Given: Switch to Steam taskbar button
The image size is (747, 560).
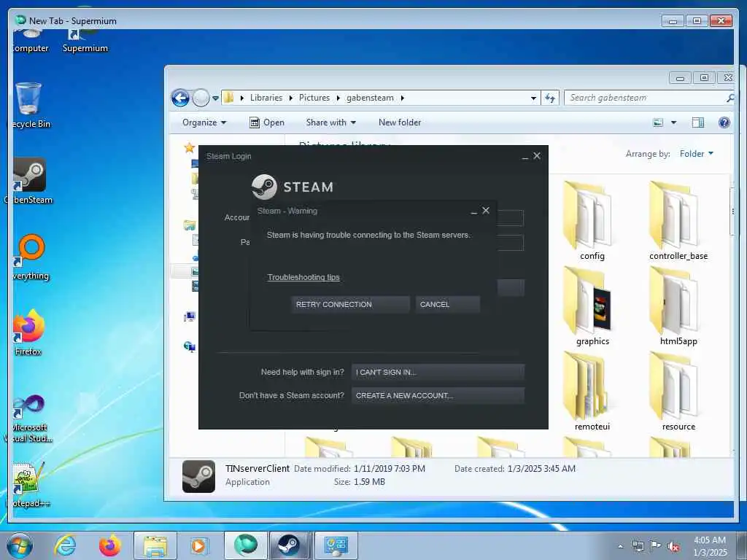Looking at the screenshot, I should (290, 545).
